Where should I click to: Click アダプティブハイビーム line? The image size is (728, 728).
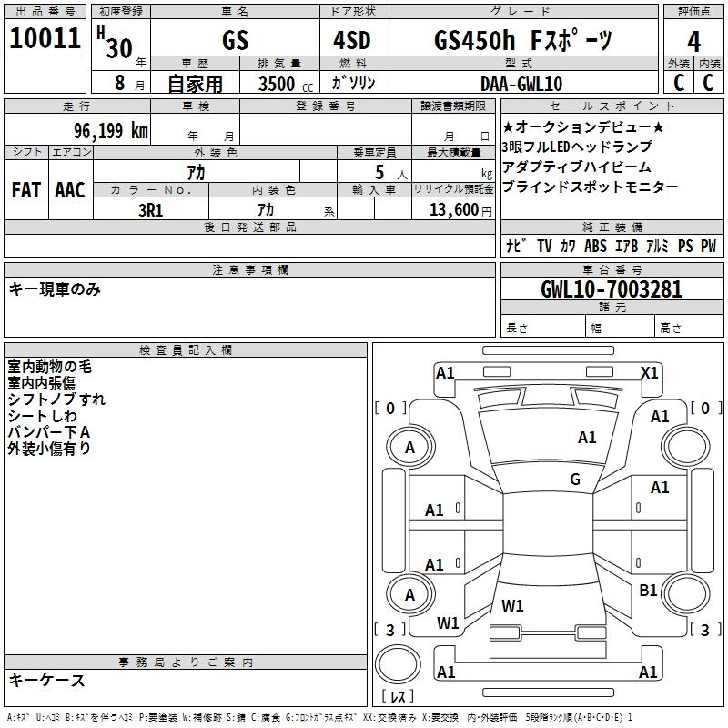(x=576, y=167)
